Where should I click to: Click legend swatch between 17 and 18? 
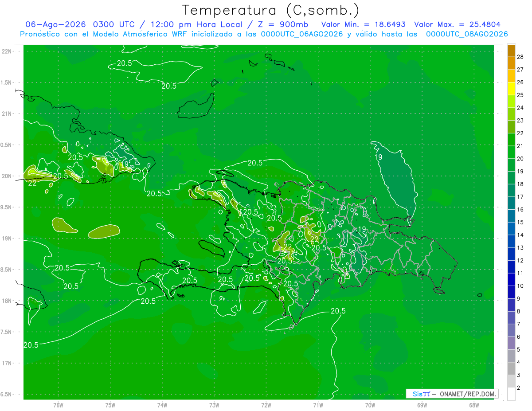(511, 191)
